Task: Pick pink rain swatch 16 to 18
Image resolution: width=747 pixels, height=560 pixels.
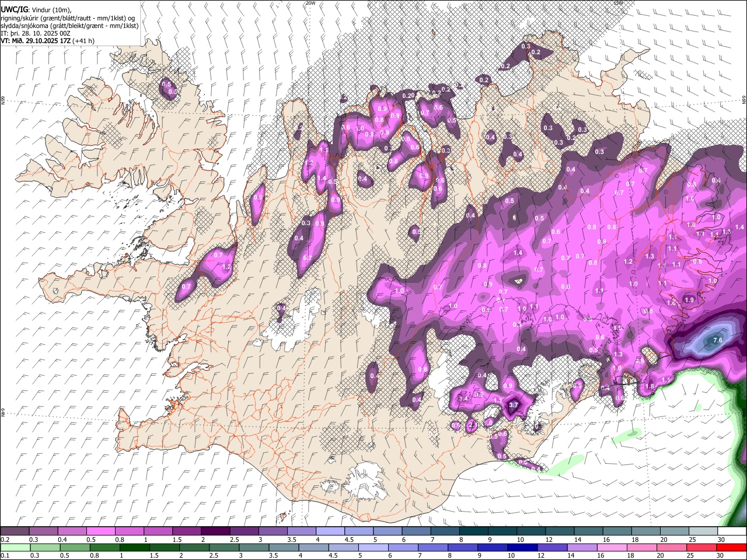Action: (612, 547)
